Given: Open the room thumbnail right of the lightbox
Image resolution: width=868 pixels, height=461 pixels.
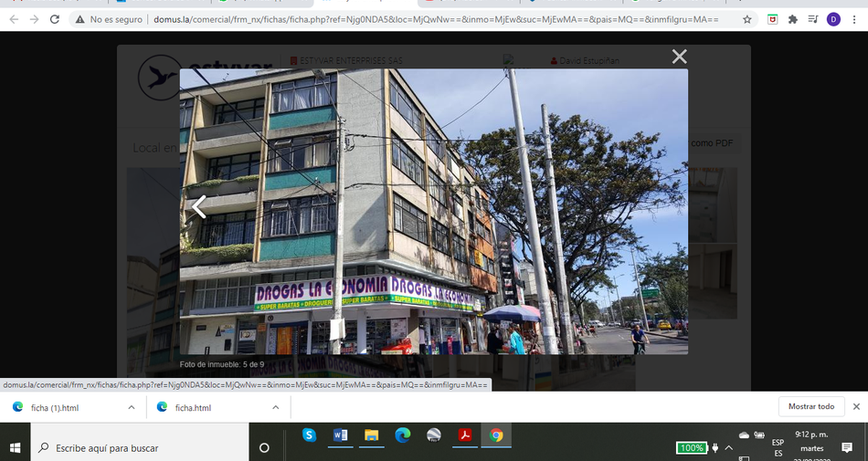Looking at the screenshot, I should [713, 205].
